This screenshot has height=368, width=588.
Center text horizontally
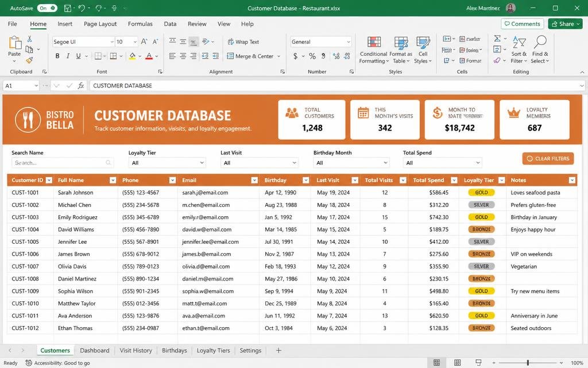click(x=183, y=56)
